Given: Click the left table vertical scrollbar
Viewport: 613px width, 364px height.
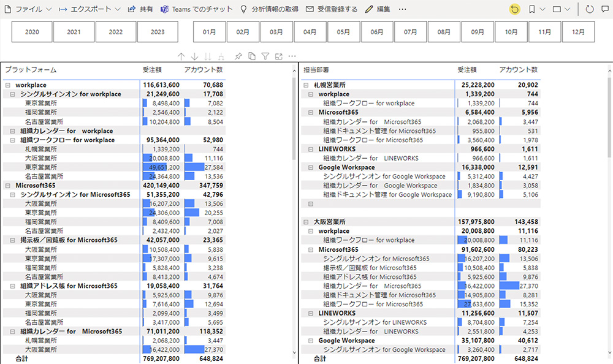Looking at the screenshot, I should click(x=294, y=119).
